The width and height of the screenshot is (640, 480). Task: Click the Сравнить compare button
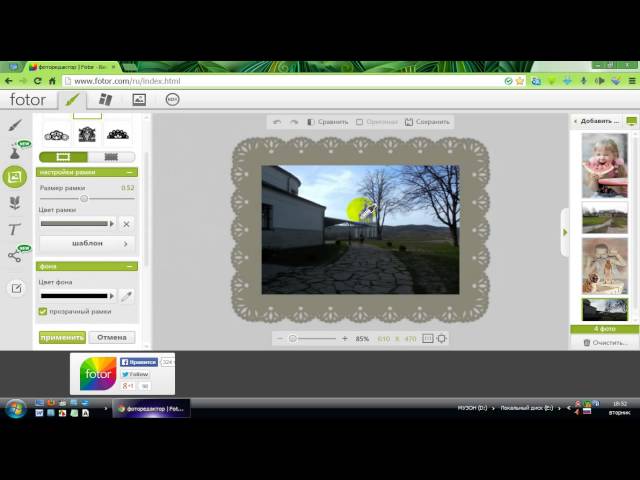click(x=328, y=122)
